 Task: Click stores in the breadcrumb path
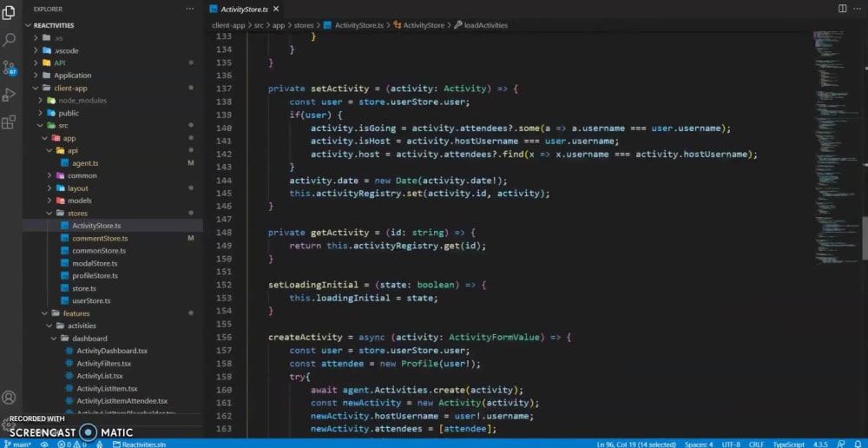coord(303,25)
